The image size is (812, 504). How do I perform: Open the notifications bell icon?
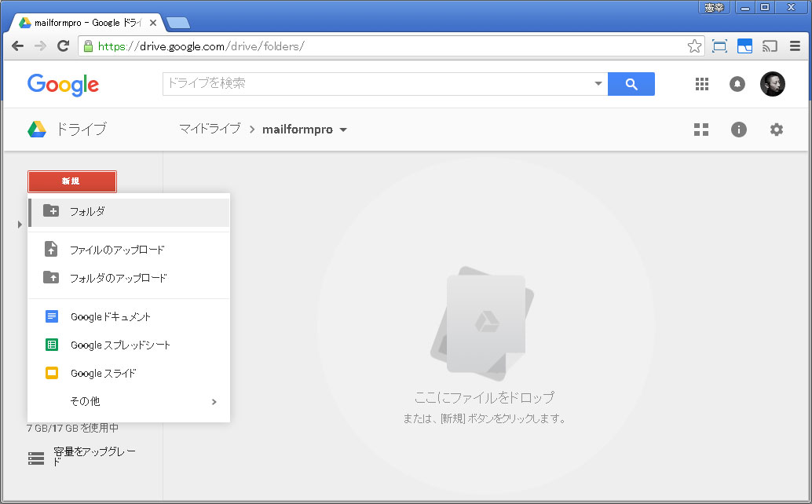pyautogui.click(x=737, y=84)
